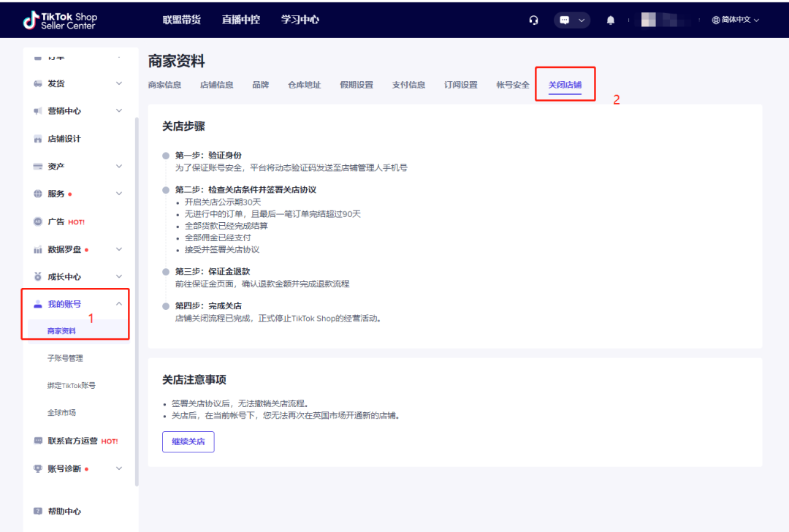Expand the 发货 sidebar section

119,83
